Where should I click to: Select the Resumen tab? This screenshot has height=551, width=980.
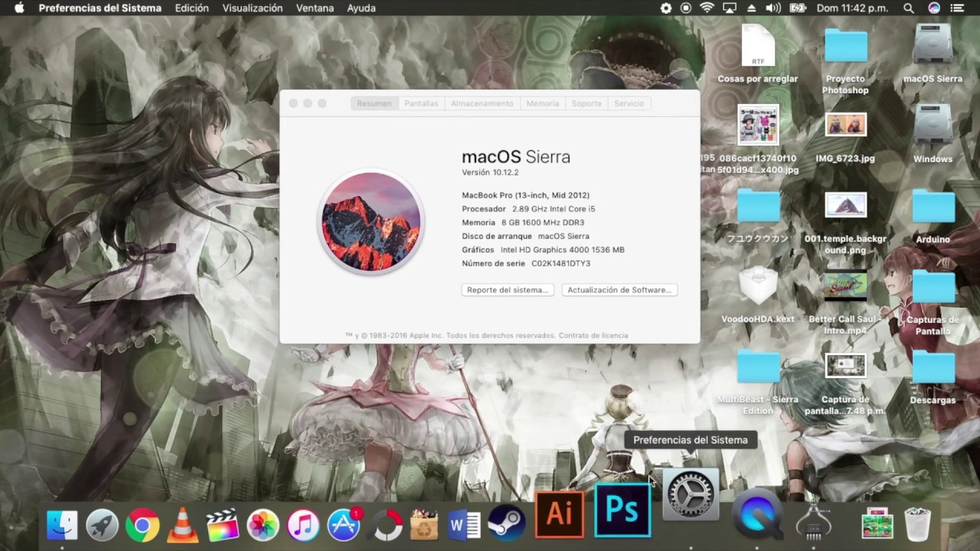coord(374,103)
